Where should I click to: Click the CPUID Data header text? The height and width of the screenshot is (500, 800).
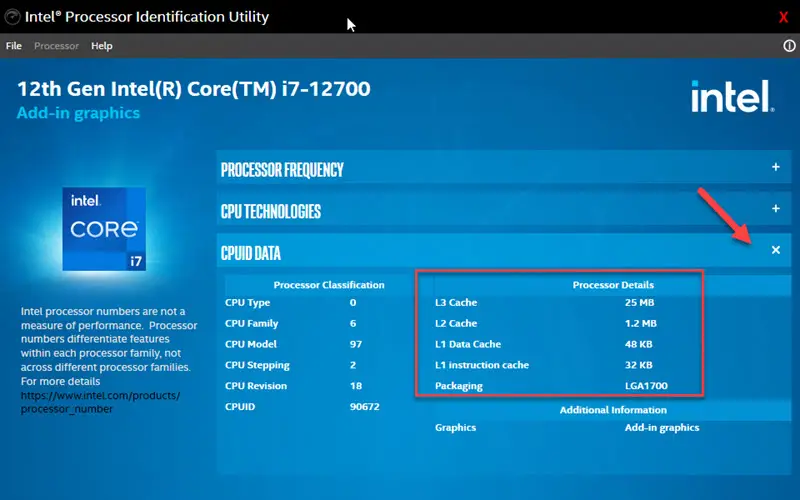(251, 253)
